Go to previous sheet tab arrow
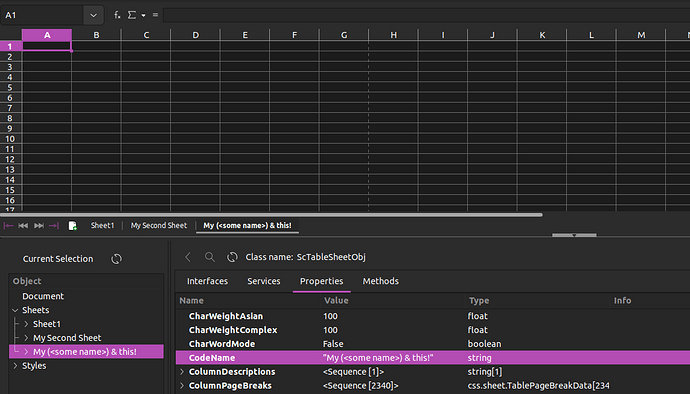 click(23, 226)
